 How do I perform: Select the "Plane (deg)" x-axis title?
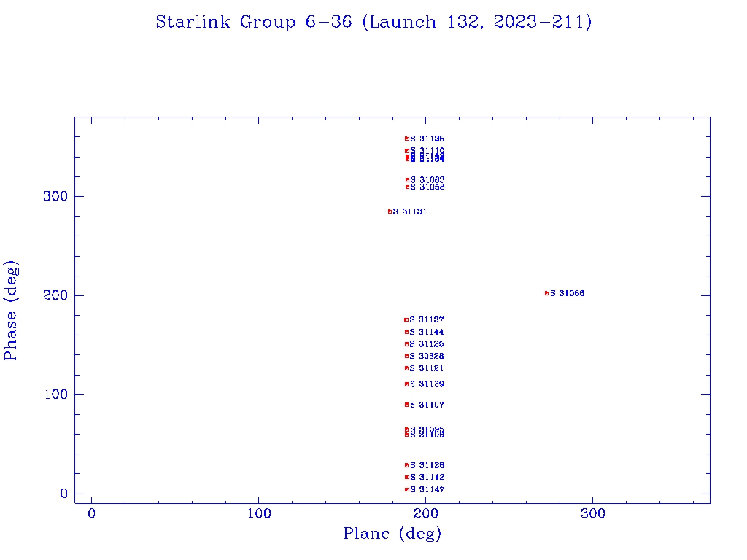(x=392, y=533)
